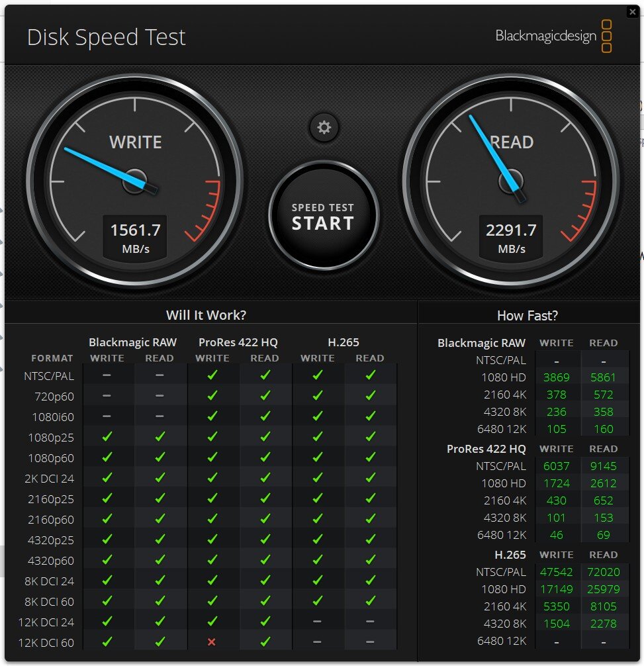Click the Blackmagicdesign logo

tap(553, 36)
